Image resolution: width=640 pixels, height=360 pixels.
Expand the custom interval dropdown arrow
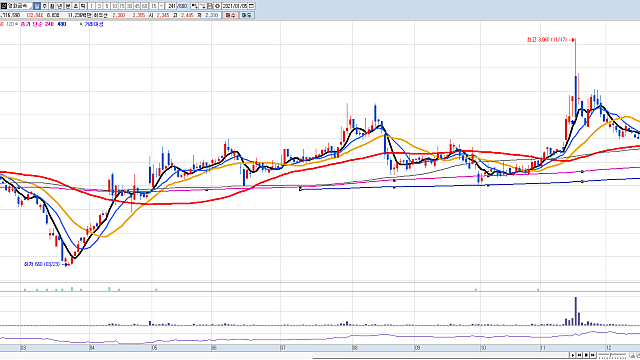161,6
